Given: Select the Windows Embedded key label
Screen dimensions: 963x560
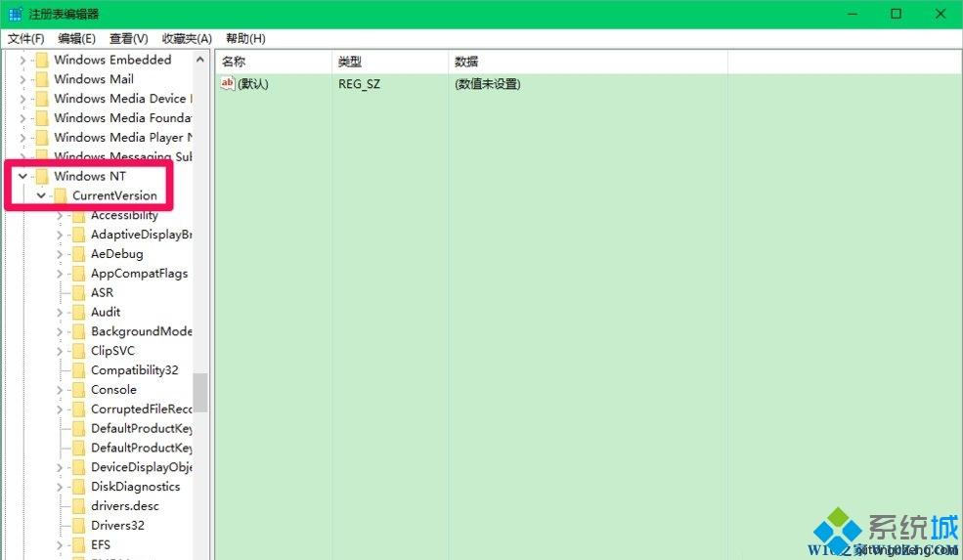Looking at the screenshot, I should (112, 60).
